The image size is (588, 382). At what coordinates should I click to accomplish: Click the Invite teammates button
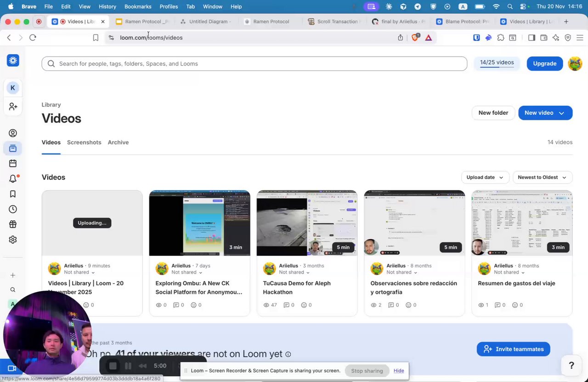(x=514, y=349)
